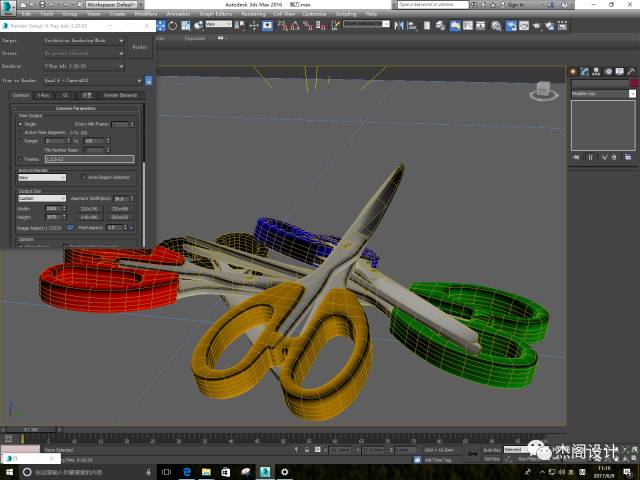Open the Hierarchy tab in command panel
Image resolution: width=640 pixels, height=480 pixels.
tap(596, 71)
